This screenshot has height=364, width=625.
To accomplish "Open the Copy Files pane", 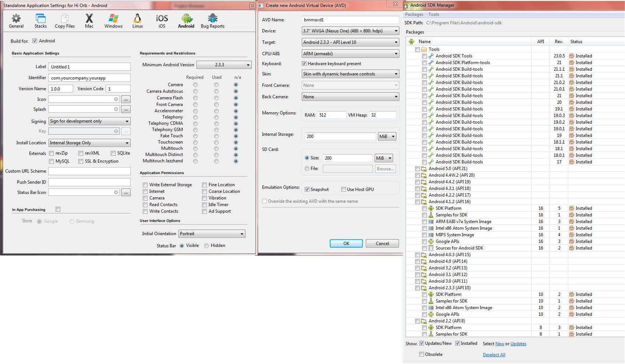I will point(65,21).
